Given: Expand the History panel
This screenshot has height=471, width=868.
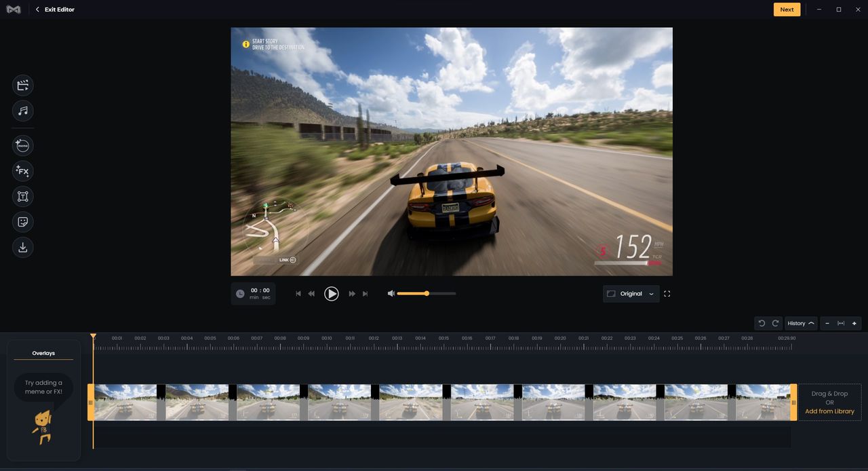Looking at the screenshot, I should (x=801, y=323).
